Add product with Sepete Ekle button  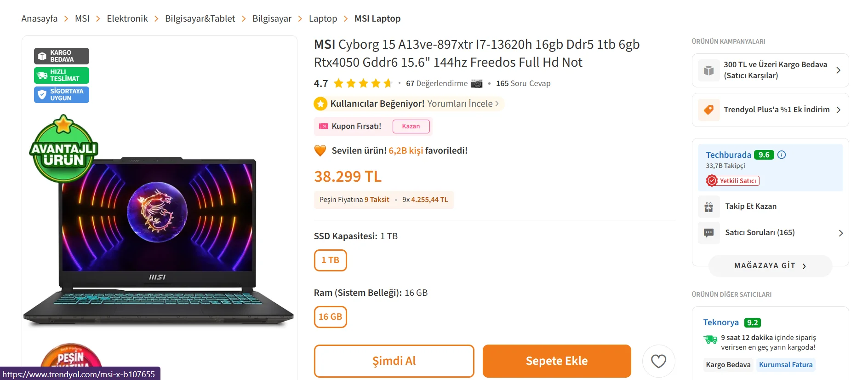[557, 361]
